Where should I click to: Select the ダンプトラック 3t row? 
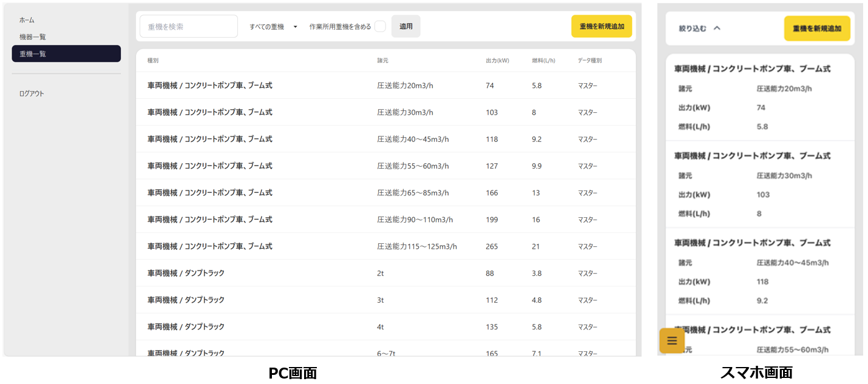(x=385, y=300)
